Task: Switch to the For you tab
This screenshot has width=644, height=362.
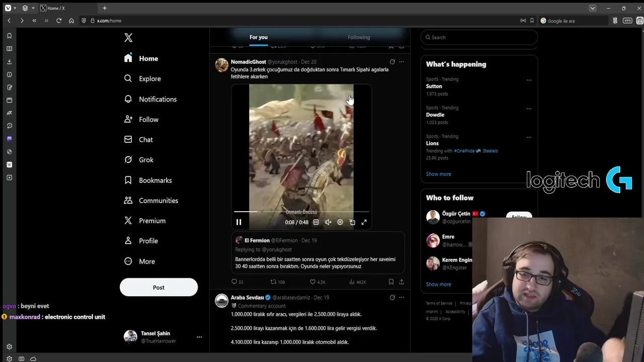Action: coord(259,37)
